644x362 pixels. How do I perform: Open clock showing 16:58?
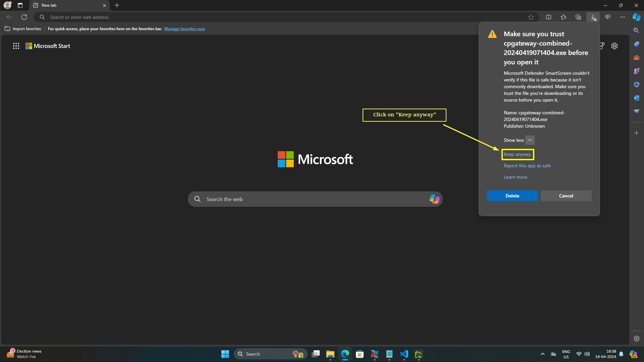pos(605,354)
